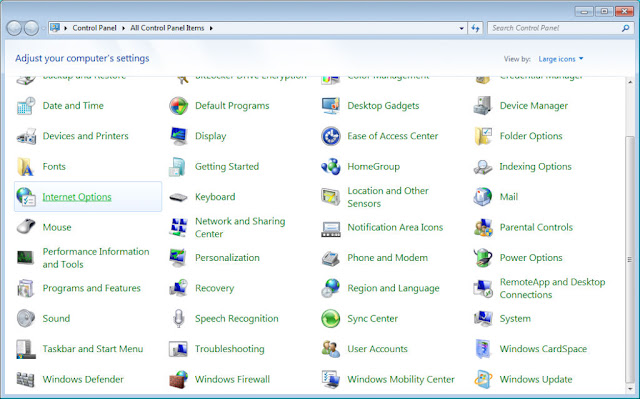Open the Power Options battery icon
The image size is (640, 399).
pos(483,258)
